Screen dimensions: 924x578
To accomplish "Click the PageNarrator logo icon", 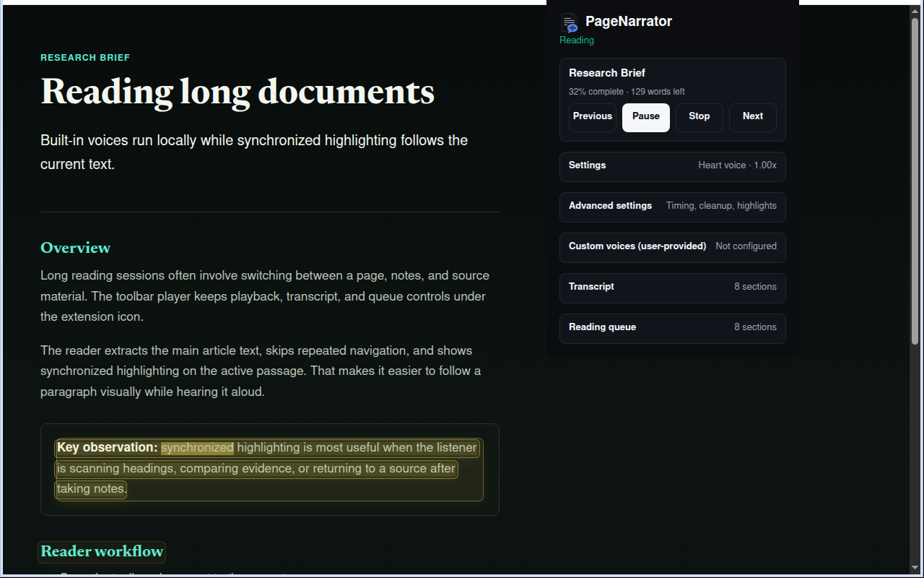I will click(x=570, y=23).
